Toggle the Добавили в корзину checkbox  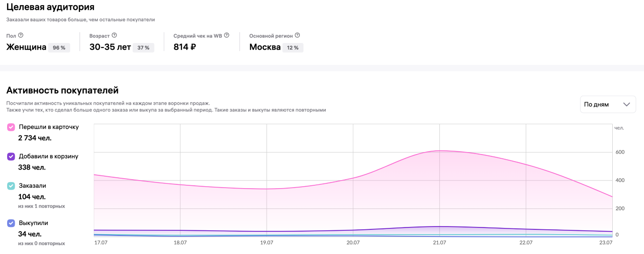(11, 156)
